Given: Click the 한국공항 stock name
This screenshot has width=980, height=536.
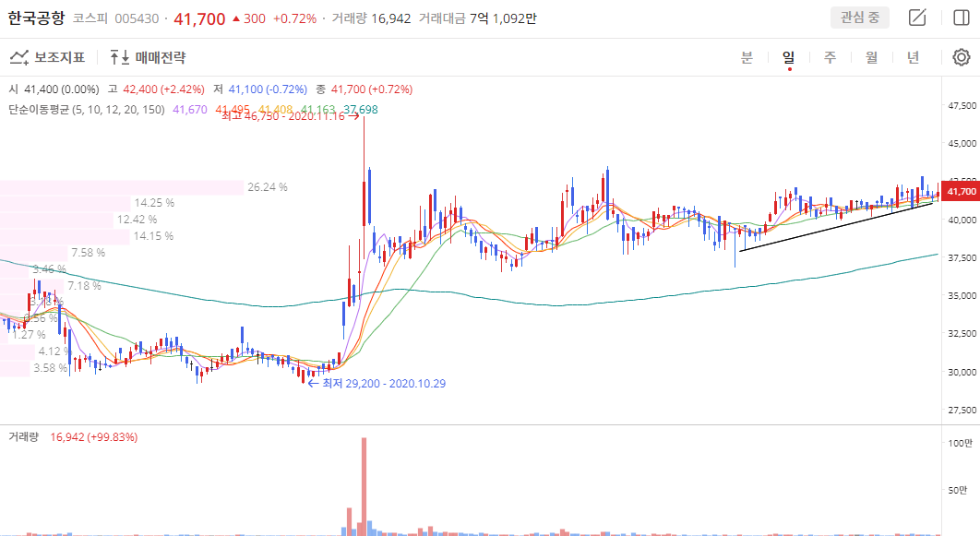Looking at the screenshot, I should tap(36, 18).
